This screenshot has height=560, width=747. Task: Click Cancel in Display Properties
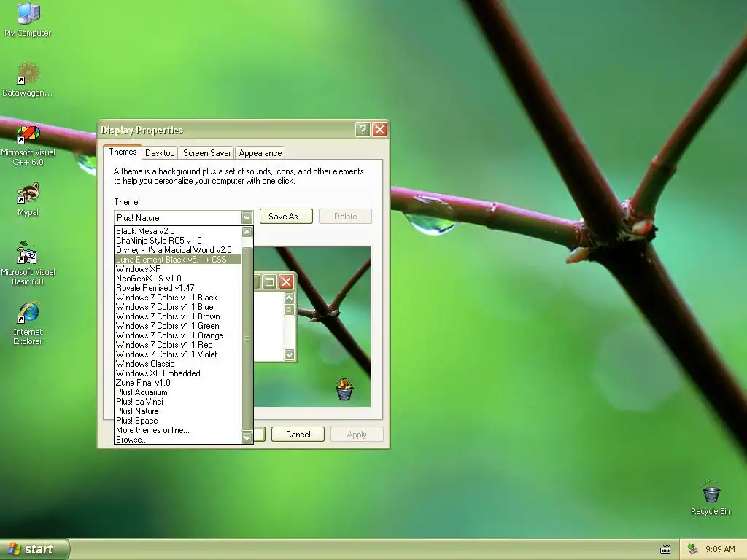pyautogui.click(x=298, y=435)
